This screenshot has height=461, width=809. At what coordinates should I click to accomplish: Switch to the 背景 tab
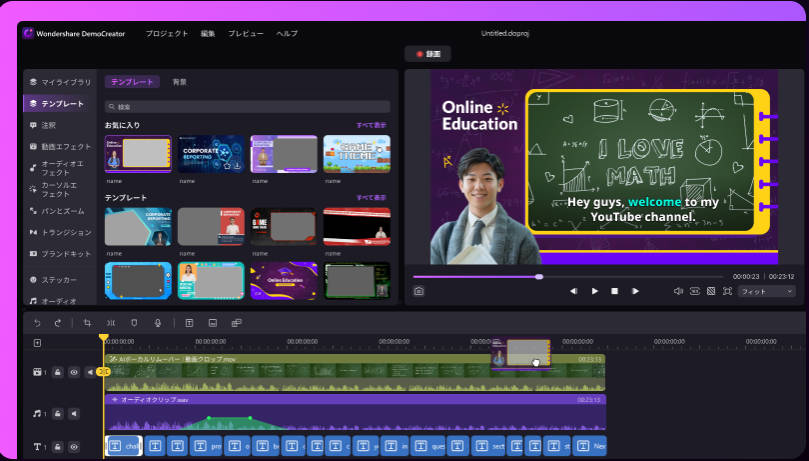pyautogui.click(x=180, y=82)
